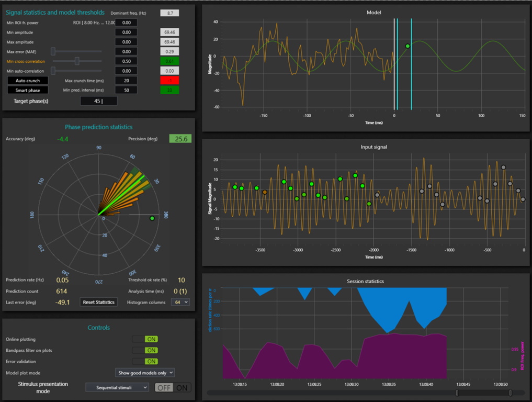Adjust Min cross-correlation slider handle
This screenshot has width=532, height=402.
click(77, 61)
